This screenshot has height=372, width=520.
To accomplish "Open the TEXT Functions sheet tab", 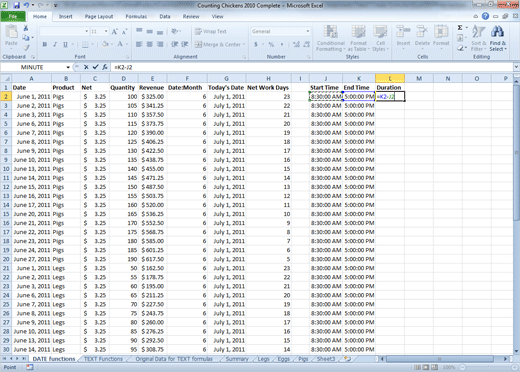I will pos(103,359).
